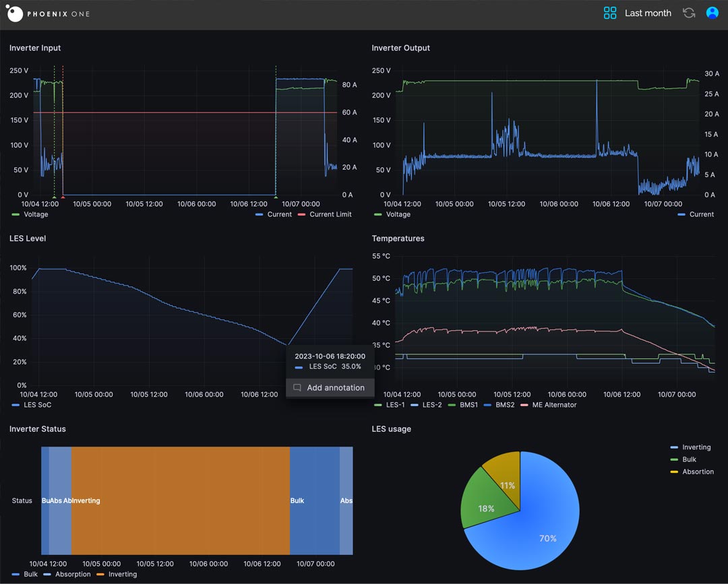Screen dimensions: 728x584
Task: Toggle Inverting in Inverter Status legend
Action: [x=122, y=575]
